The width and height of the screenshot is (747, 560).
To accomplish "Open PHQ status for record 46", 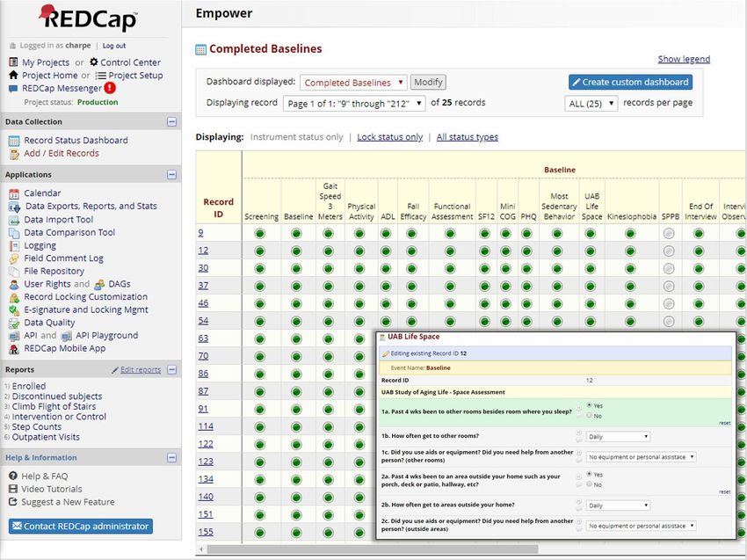I will [x=526, y=304].
